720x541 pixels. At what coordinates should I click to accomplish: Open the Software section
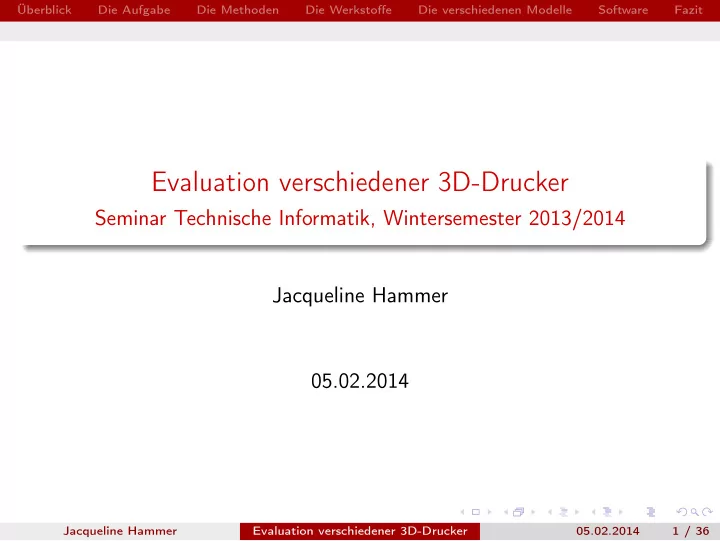click(623, 10)
